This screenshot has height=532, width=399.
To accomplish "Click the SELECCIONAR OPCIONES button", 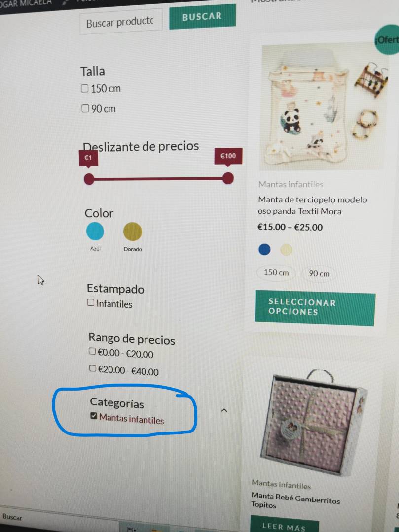I will [315, 308].
